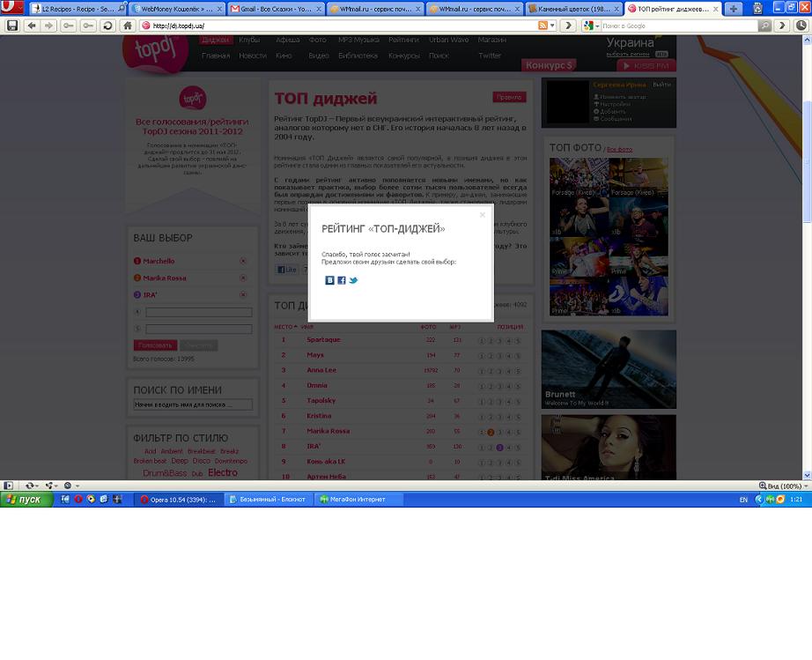Open Brunett photo thumbnail
The width and height of the screenshot is (812, 660).
(x=609, y=369)
